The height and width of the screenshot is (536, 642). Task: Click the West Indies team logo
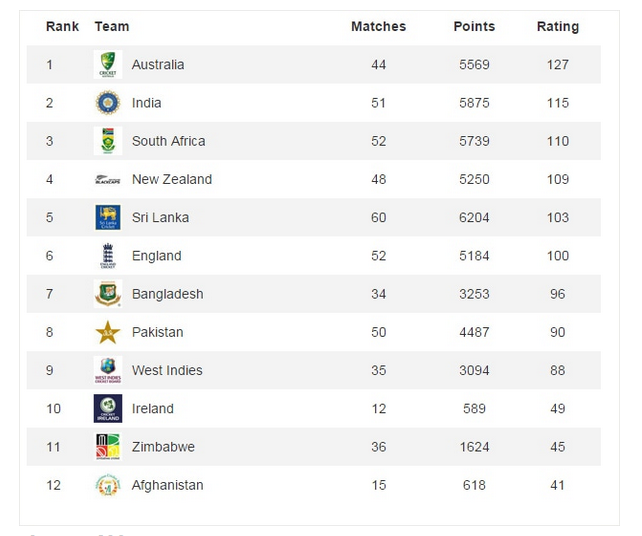[x=107, y=370]
